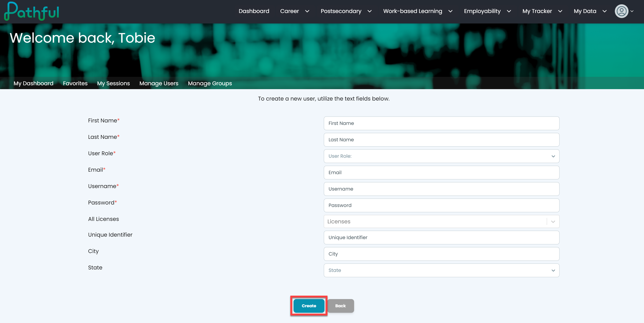Image resolution: width=644 pixels, height=323 pixels.
Task: Open the Dashboard nav item
Action: (254, 11)
